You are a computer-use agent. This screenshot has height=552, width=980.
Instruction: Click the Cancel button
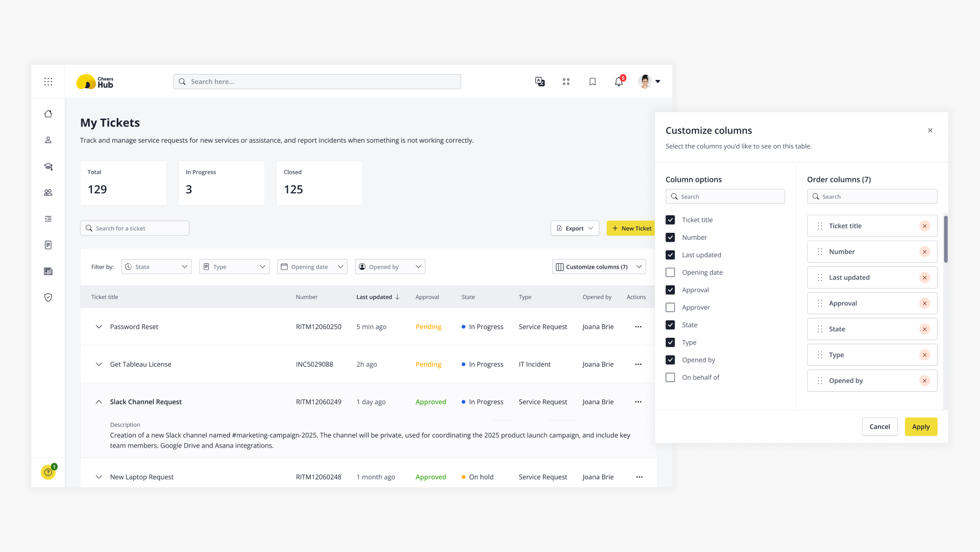[x=879, y=427]
